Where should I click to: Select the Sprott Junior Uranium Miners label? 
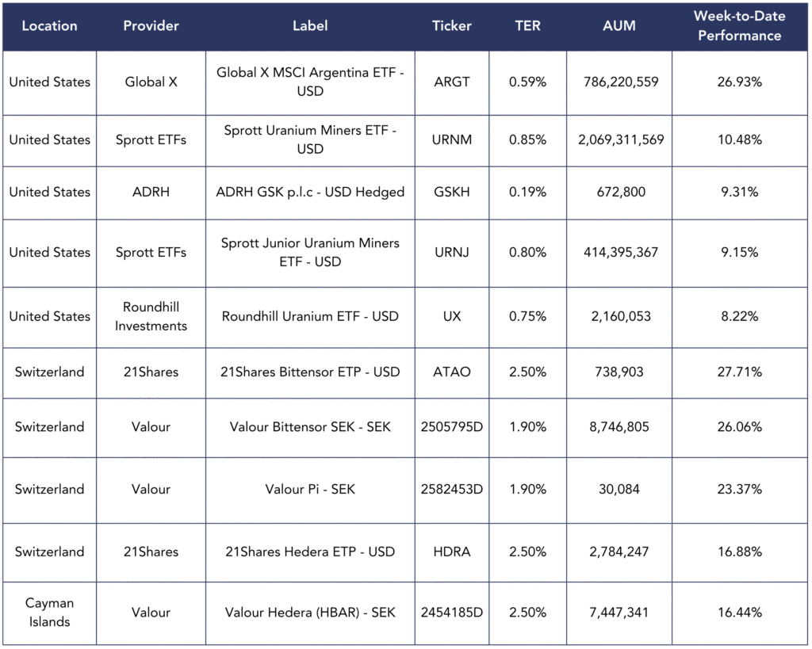[310, 252]
